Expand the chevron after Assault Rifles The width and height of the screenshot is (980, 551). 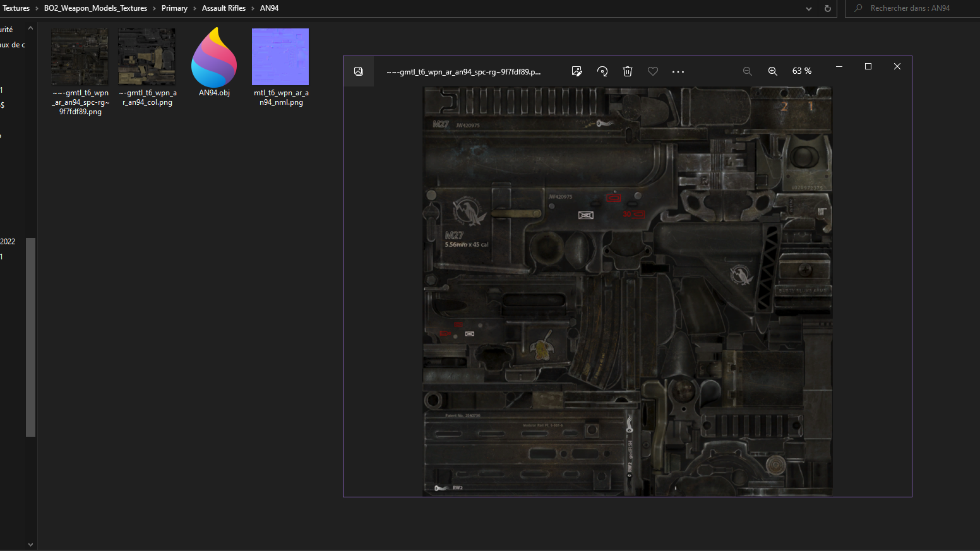(253, 8)
